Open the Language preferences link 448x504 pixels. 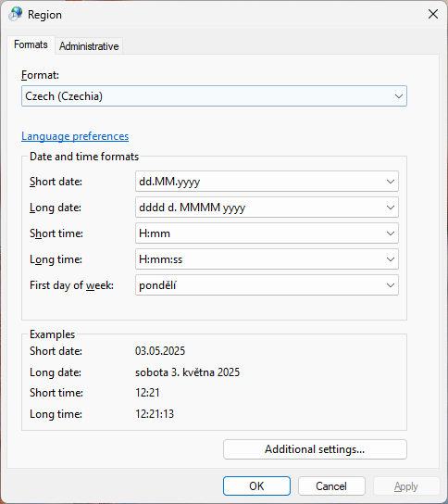click(75, 136)
